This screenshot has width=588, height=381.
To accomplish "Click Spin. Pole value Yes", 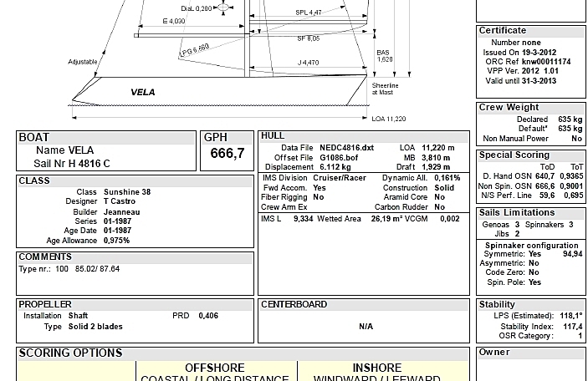I will coord(534,282).
